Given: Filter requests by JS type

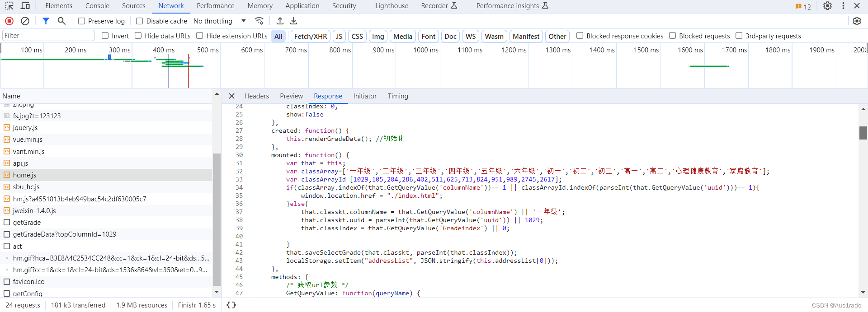Looking at the screenshot, I should pyautogui.click(x=339, y=36).
